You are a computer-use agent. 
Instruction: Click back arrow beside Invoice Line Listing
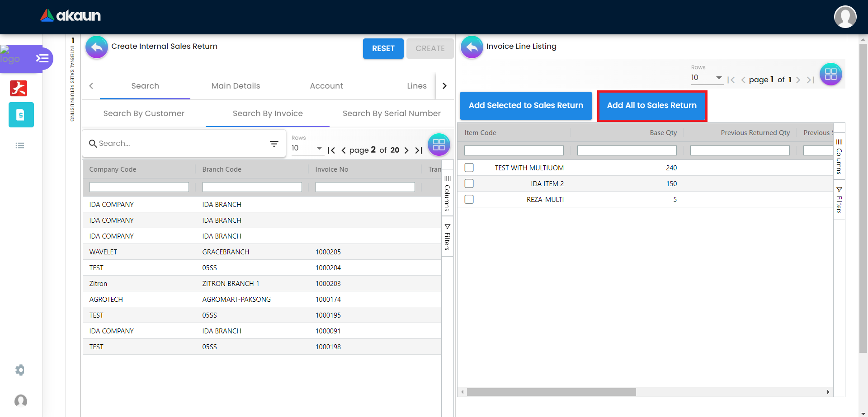(472, 47)
